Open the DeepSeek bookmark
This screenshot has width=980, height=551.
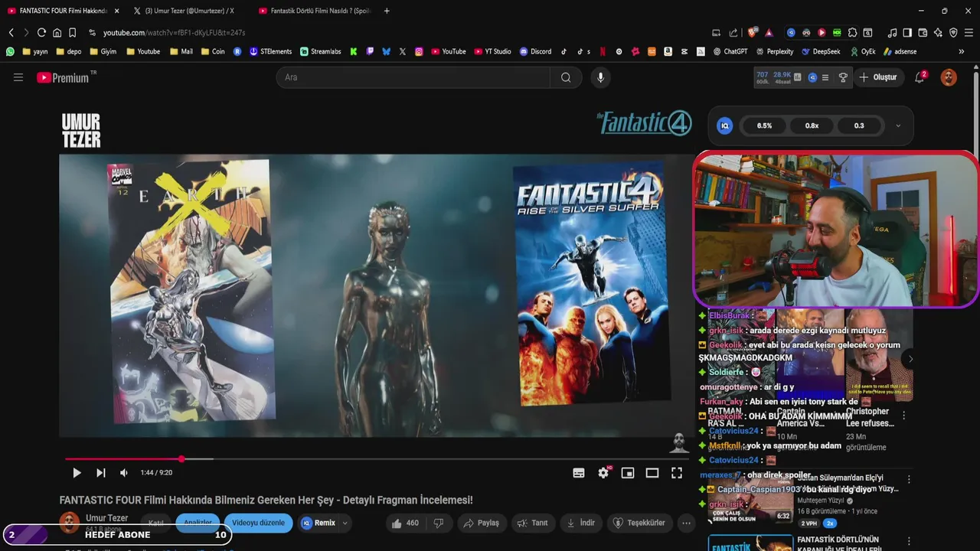(x=822, y=51)
